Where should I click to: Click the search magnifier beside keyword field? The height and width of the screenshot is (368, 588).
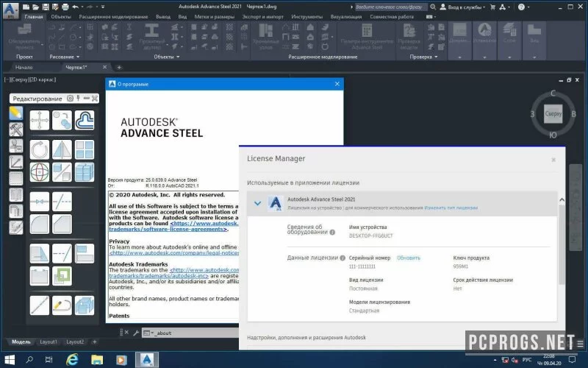pyautogui.click(x=433, y=7)
